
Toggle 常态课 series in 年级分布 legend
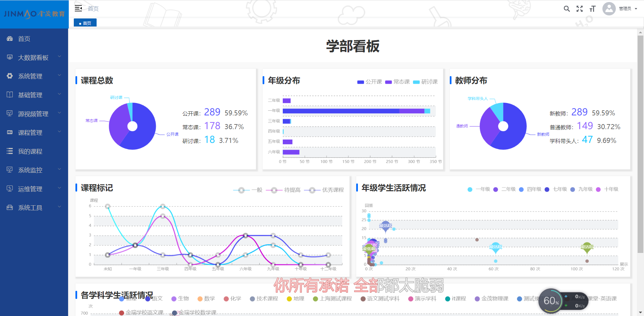[397, 82]
